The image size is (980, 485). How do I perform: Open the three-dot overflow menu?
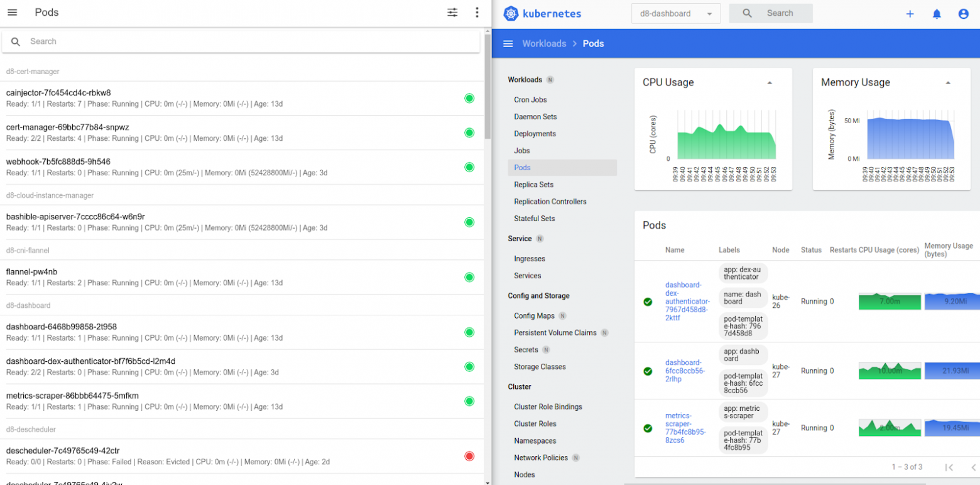point(477,13)
